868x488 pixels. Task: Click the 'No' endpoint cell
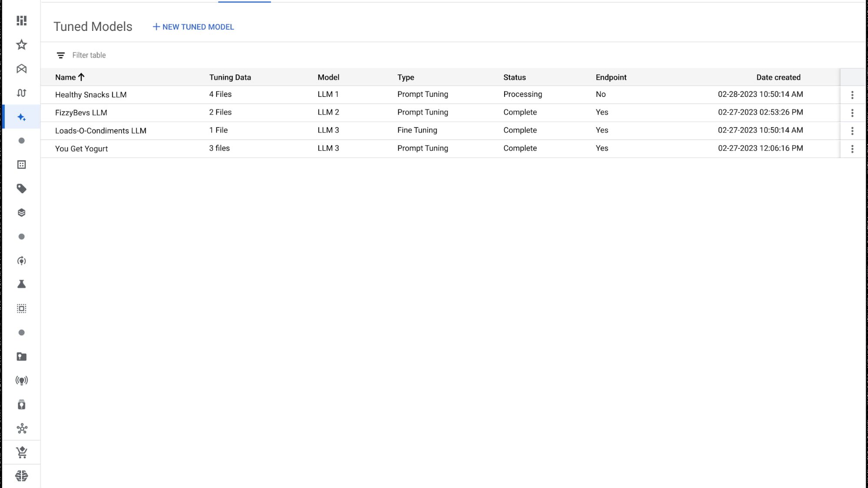pyautogui.click(x=601, y=94)
